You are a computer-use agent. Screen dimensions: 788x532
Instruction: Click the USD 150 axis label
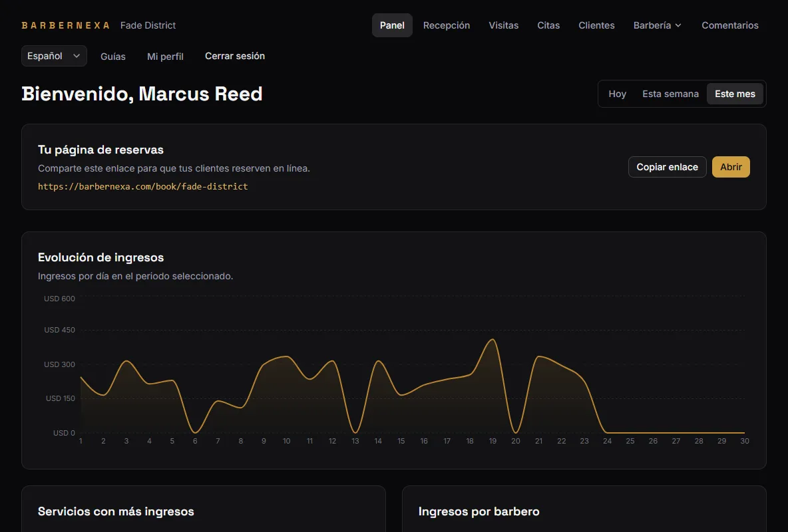pyautogui.click(x=61, y=398)
